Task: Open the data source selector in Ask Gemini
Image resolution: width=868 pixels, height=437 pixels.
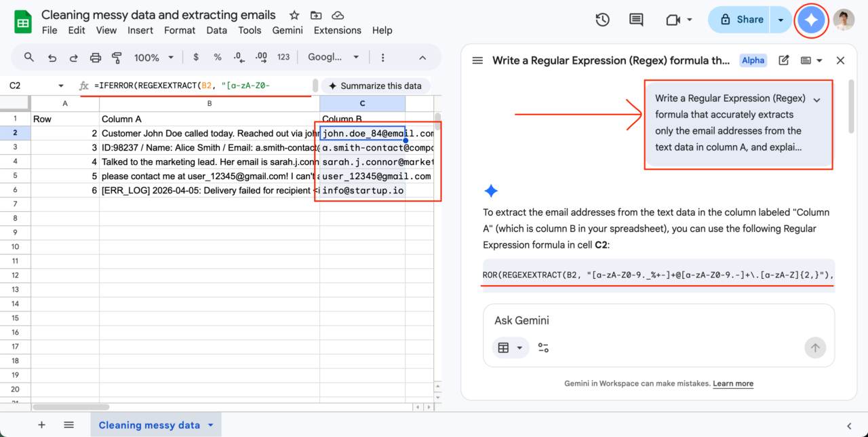Action: (510, 347)
